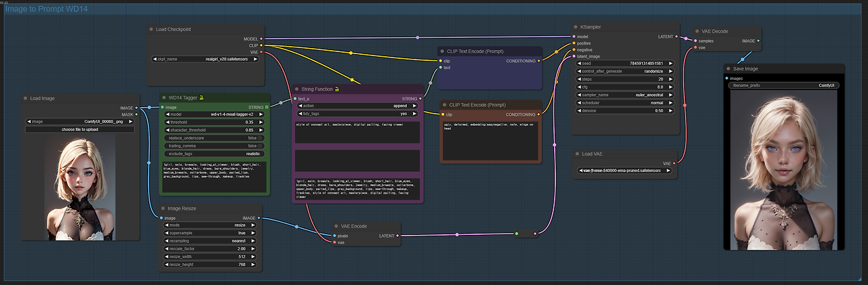The width and height of the screenshot is (868, 285).
Task: Toggle replace_underscore in WD14 Tagger
Action: coord(212,138)
